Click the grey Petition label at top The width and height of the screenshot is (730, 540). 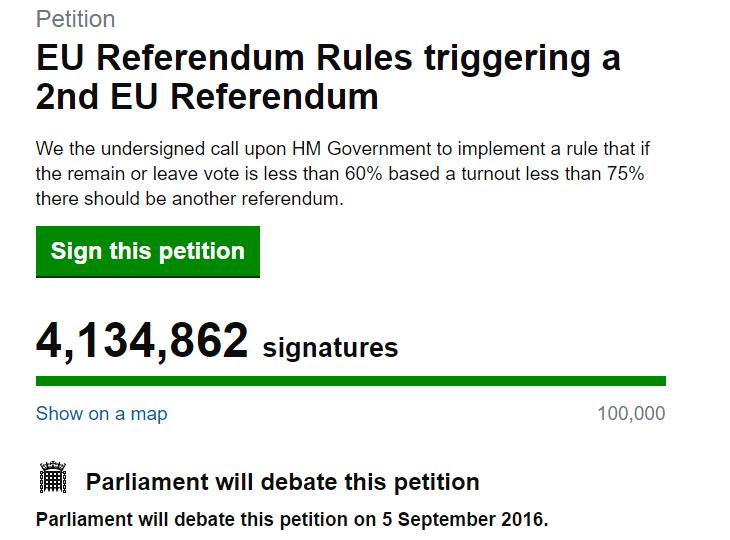point(75,19)
